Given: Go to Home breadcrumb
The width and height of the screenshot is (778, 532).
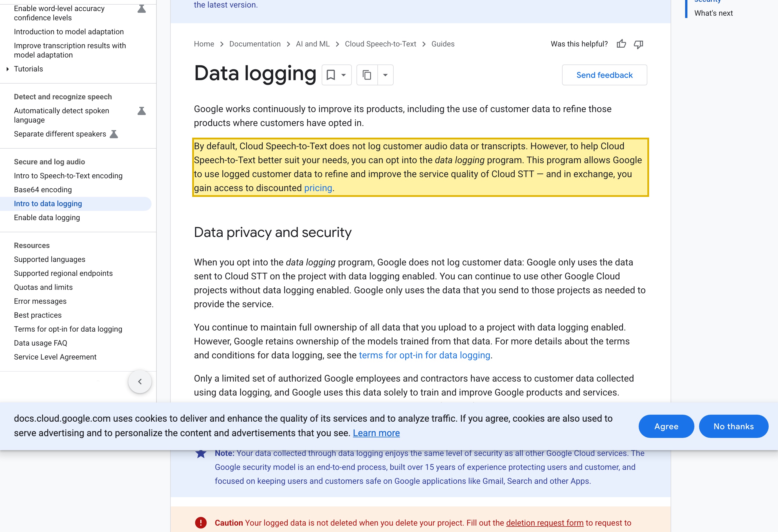Looking at the screenshot, I should tap(204, 44).
